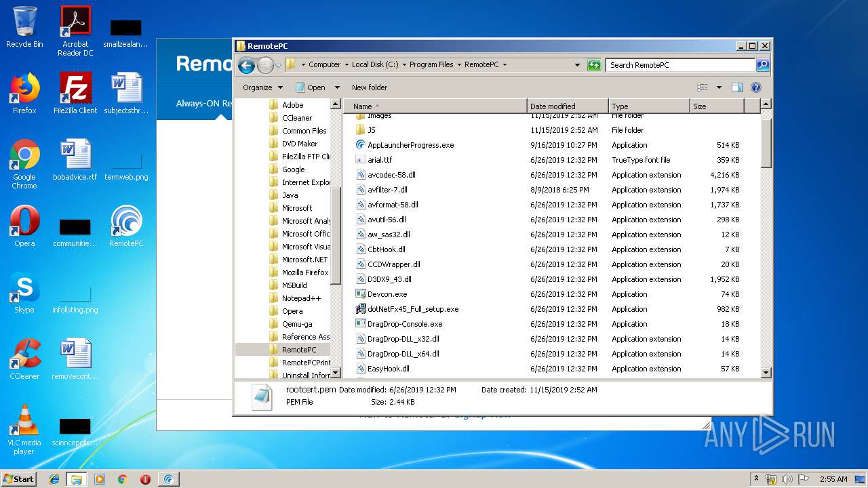Open VLC media player desktop shortcut
Screen dimensions: 868x488
point(24,430)
